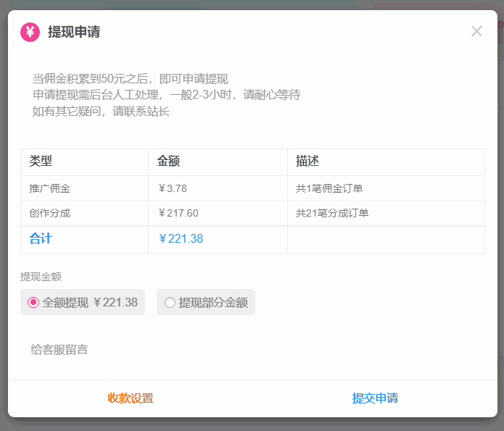504x431 pixels.
Task: Click the 类型 column header
Action: [x=41, y=161]
